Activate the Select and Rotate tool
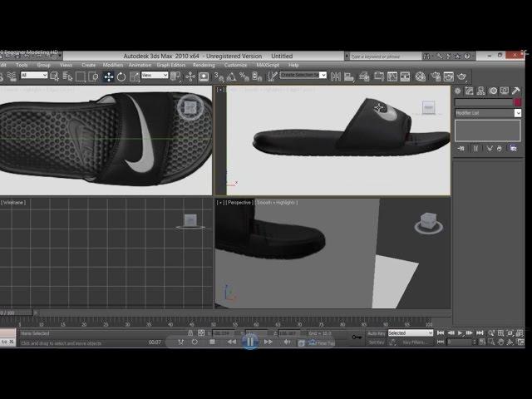The image size is (532, 399). tap(121, 76)
